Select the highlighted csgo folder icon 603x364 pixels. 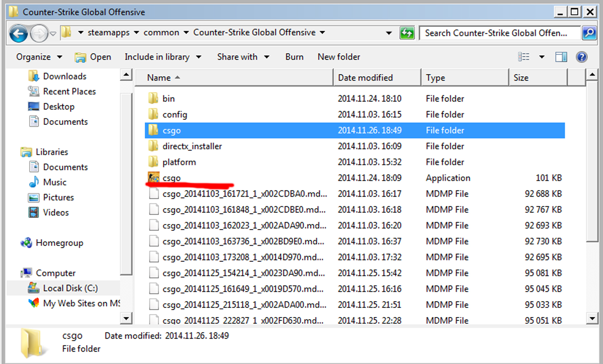153,130
